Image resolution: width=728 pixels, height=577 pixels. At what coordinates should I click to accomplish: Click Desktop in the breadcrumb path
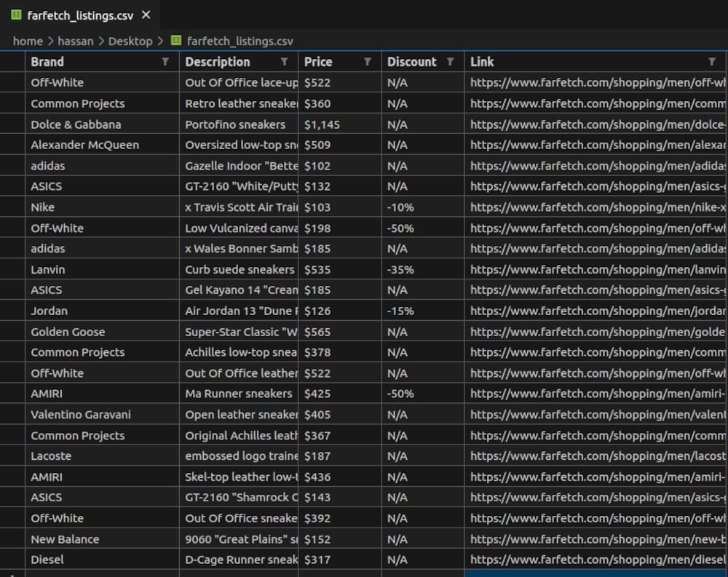[x=130, y=41]
